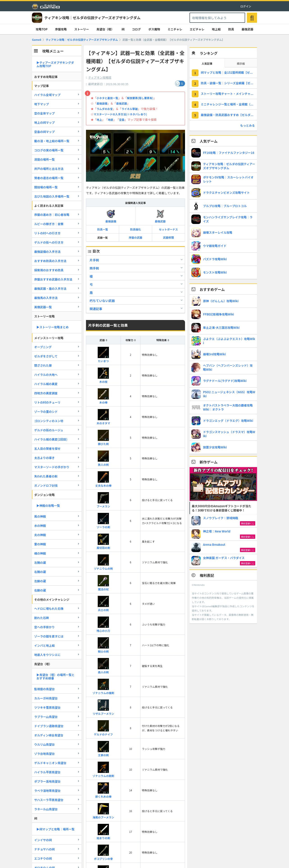This screenshot has height=868, width=289.
Task: Open the ブーメラン weapon icon
Action: coord(103,498)
